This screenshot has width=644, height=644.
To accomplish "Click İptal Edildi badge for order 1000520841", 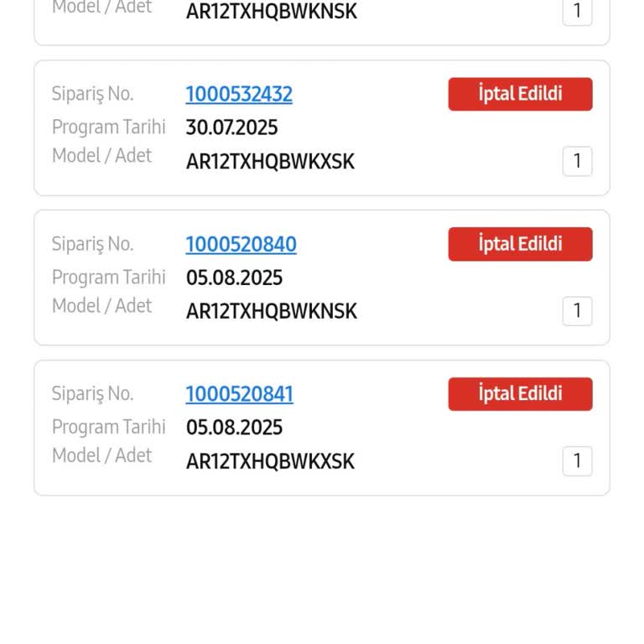I will point(520,394).
